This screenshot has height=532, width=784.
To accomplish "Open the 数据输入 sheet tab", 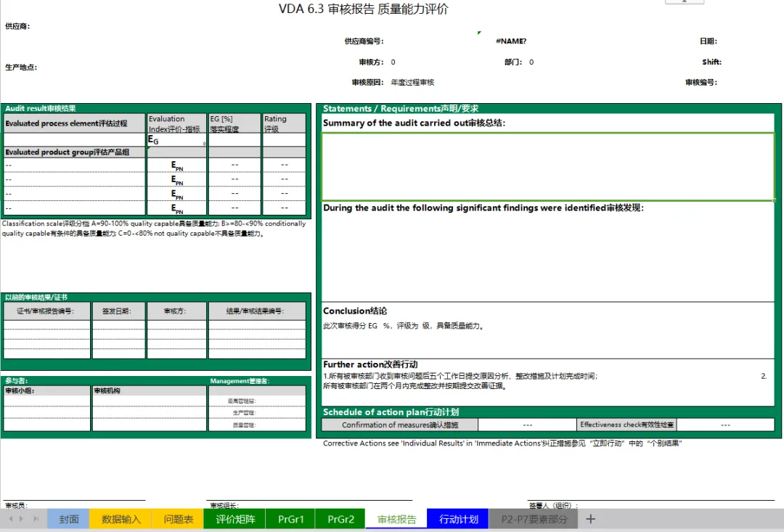I will [121, 519].
